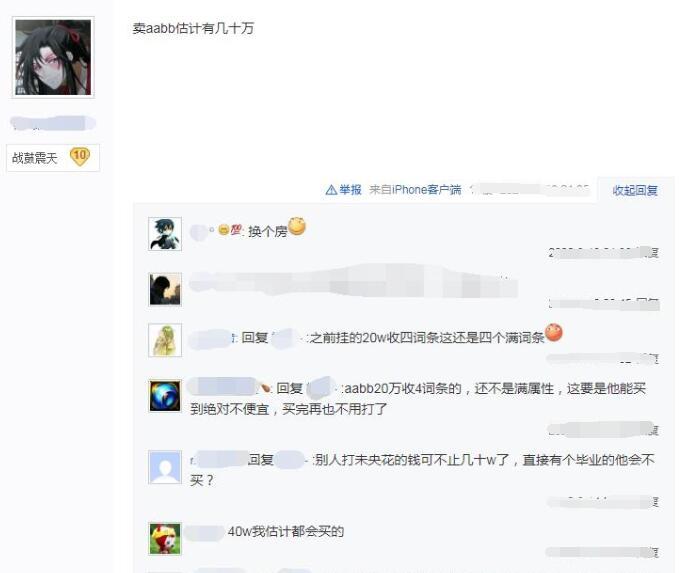Click the 来自iPhone客户端 link
Viewport: 686px width, 573px height.
click(415, 190)
